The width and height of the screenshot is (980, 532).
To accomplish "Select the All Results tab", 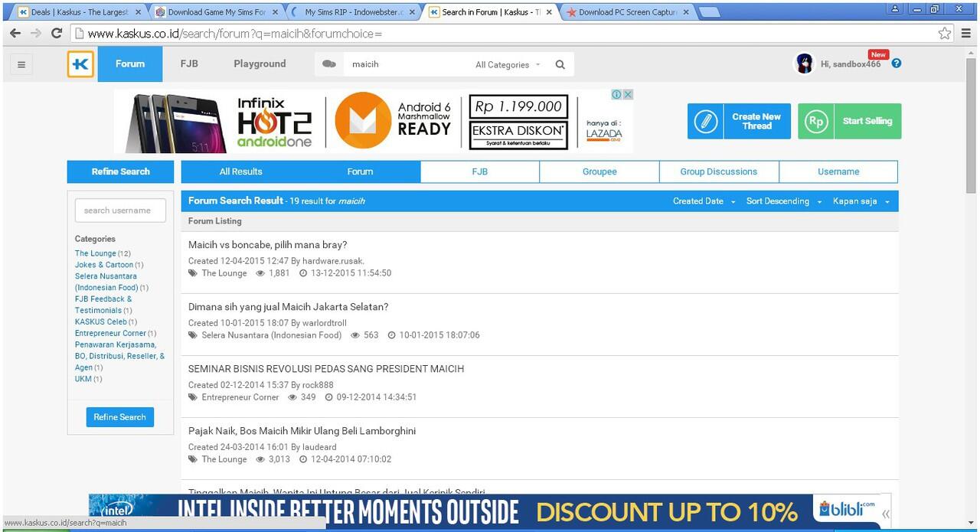I will [241, 171].
